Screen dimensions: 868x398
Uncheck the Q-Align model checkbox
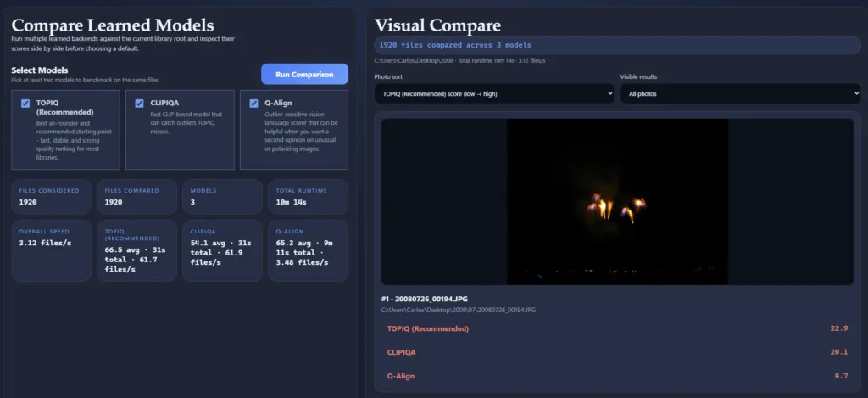pos(253,103)
